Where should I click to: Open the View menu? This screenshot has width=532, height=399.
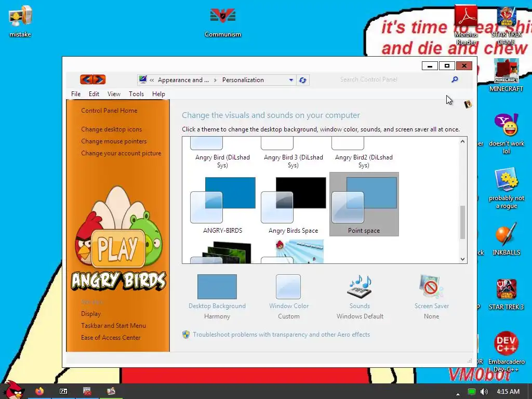pos(114,94)
